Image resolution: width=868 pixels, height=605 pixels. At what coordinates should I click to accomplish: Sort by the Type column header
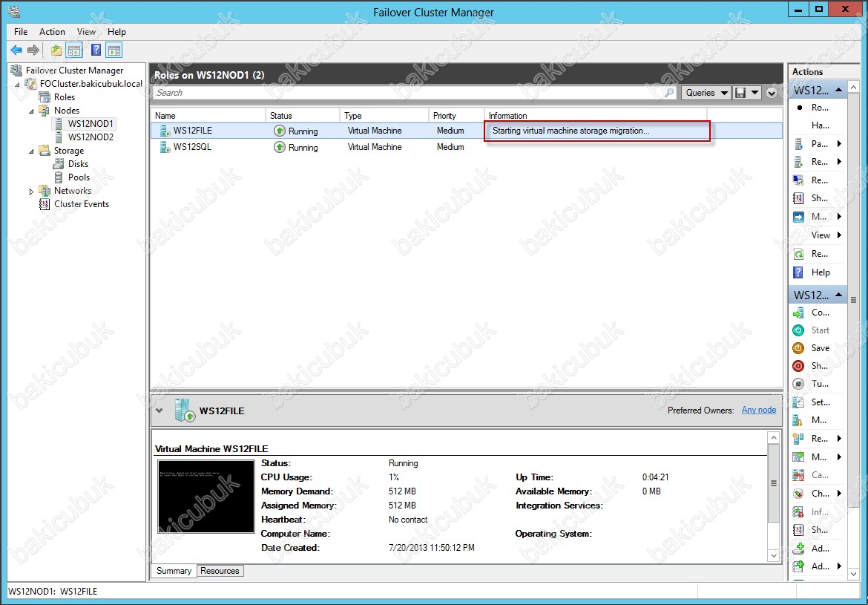pos(384,116)
